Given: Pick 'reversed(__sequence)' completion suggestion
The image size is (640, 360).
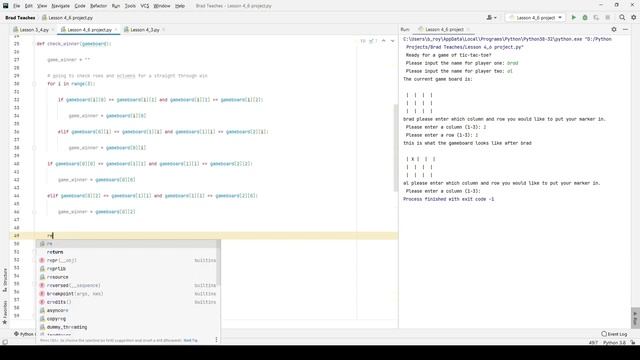Looking at the screenshot, I should tap(128, 285).
